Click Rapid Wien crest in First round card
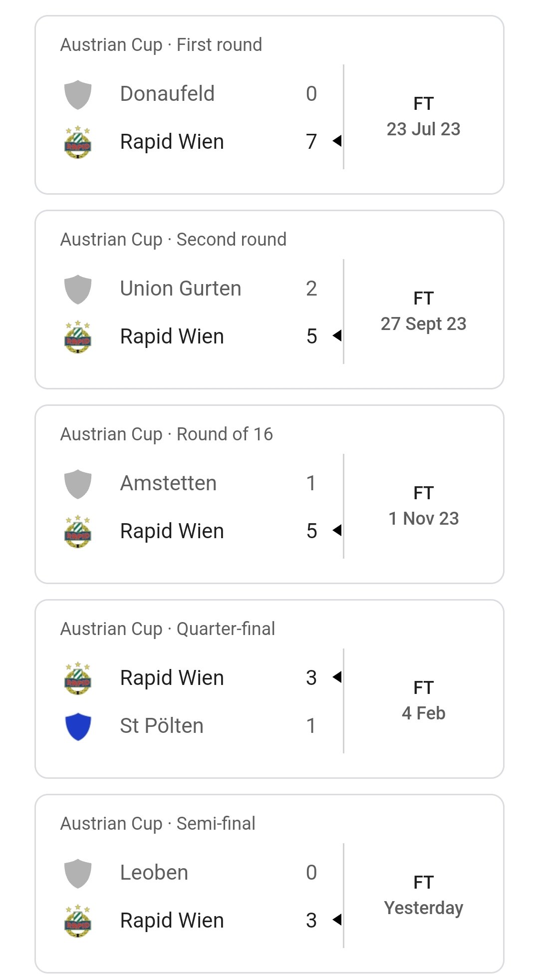Image resolution: width=539 pixels, height=980 pixels. 78,142
